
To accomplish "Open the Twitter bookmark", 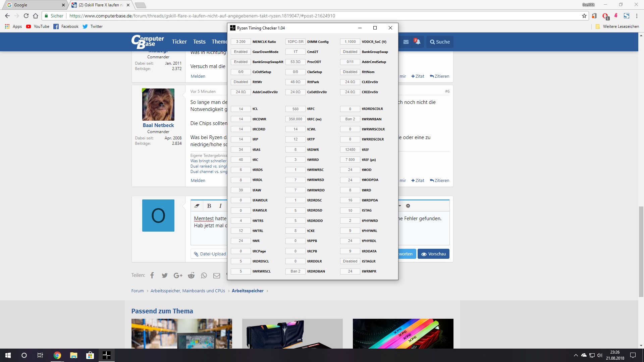I will (x=93, y=26).
